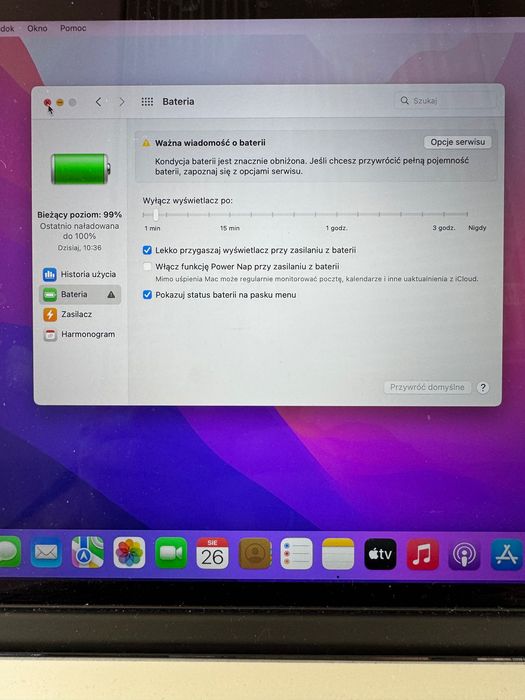Image resolution: width=525 pixels, height=700 pixels.
Task: Select Bateria in the sidebar
Action: coord(80,294)
